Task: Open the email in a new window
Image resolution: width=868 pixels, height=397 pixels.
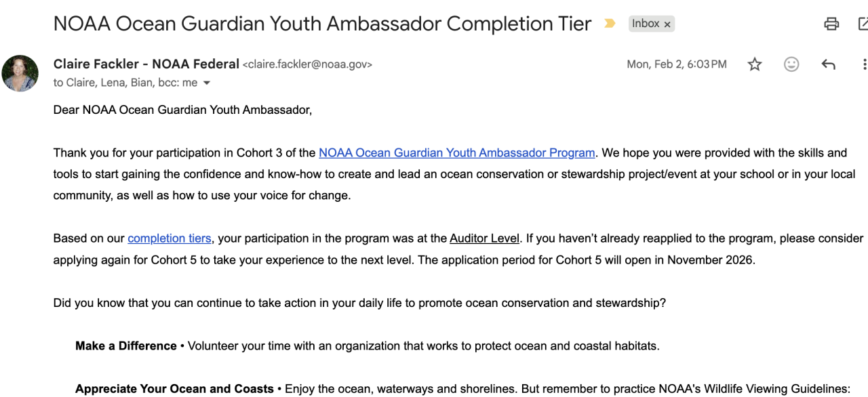Action: (x=863, y=24)
